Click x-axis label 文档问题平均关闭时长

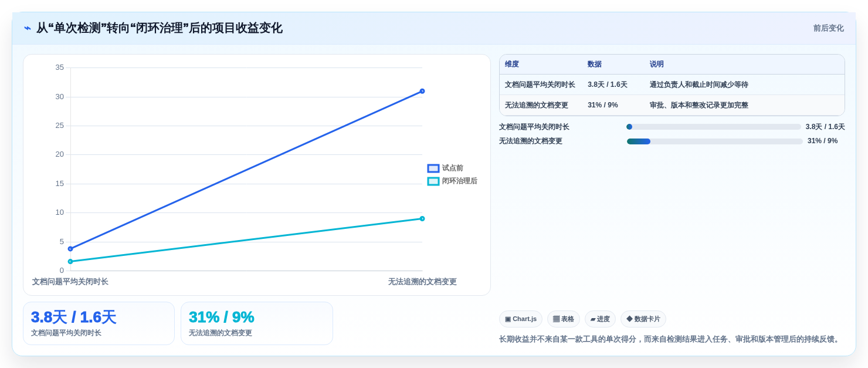[70, 282]
